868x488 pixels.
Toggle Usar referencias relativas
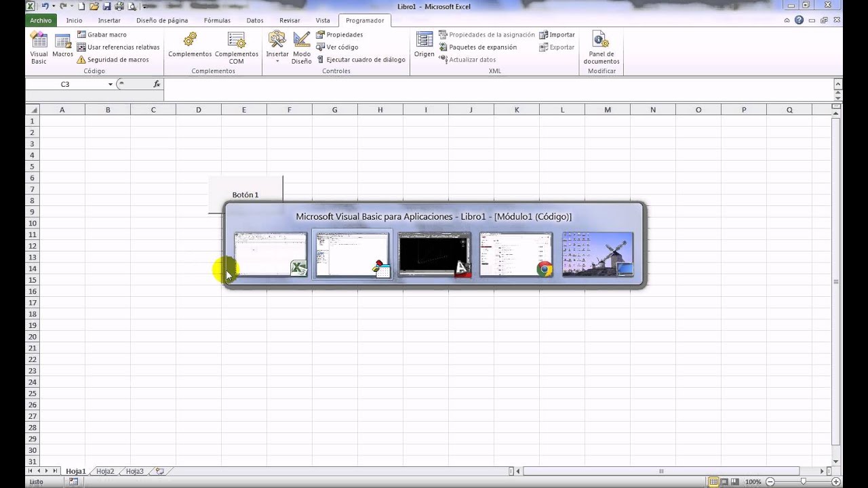coord(118,47)
